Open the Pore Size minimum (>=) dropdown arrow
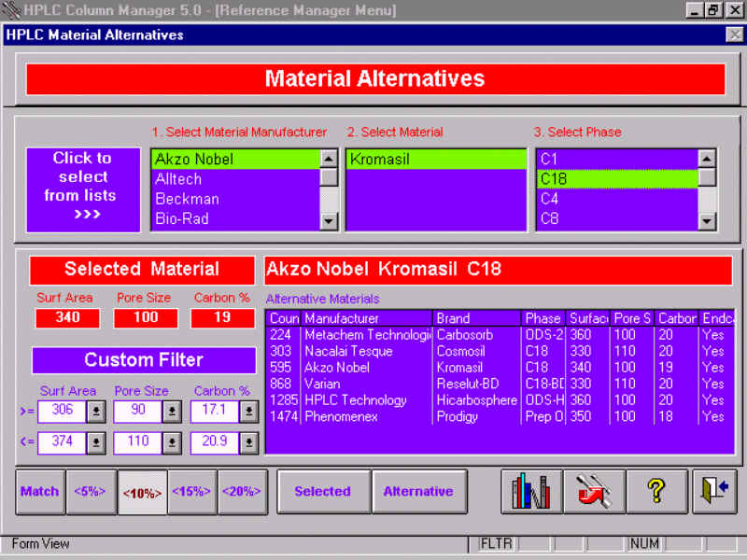 click(172, 412)
